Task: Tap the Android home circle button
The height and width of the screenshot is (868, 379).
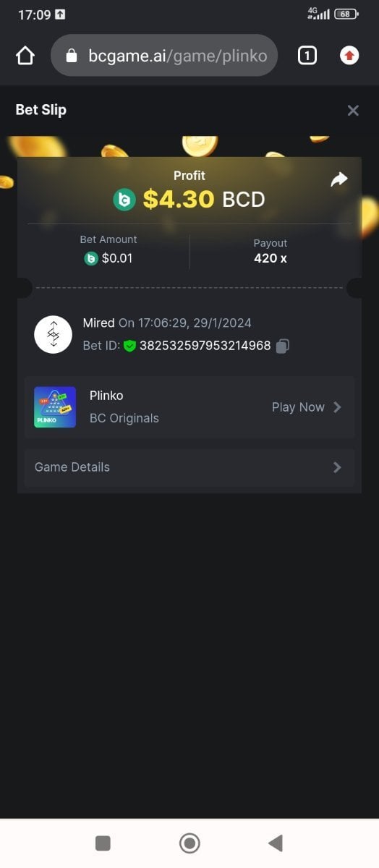Action: tap(189, 843)
